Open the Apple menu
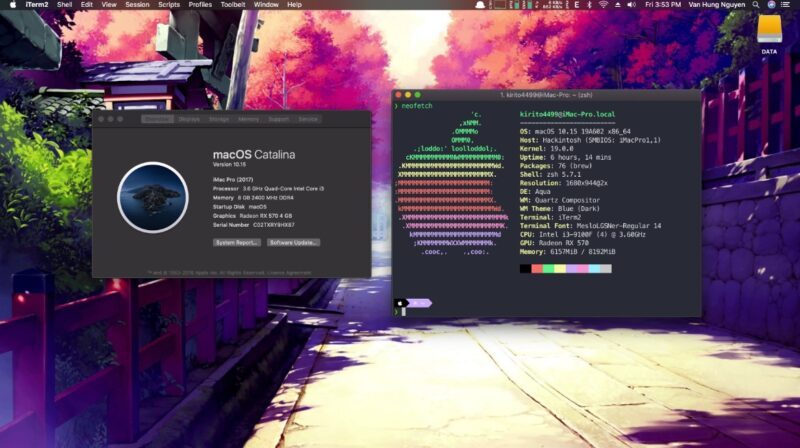The height and width of the screenshot is (448, 800). pos(13,5)
